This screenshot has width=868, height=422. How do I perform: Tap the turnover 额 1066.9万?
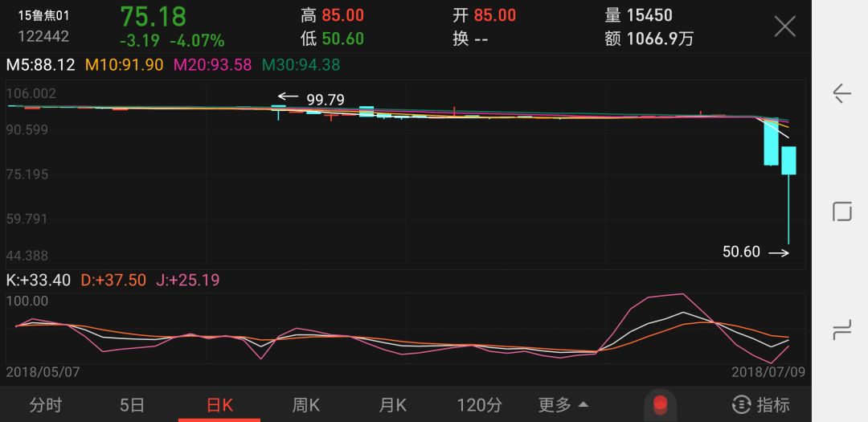click(x=649, y=39)
